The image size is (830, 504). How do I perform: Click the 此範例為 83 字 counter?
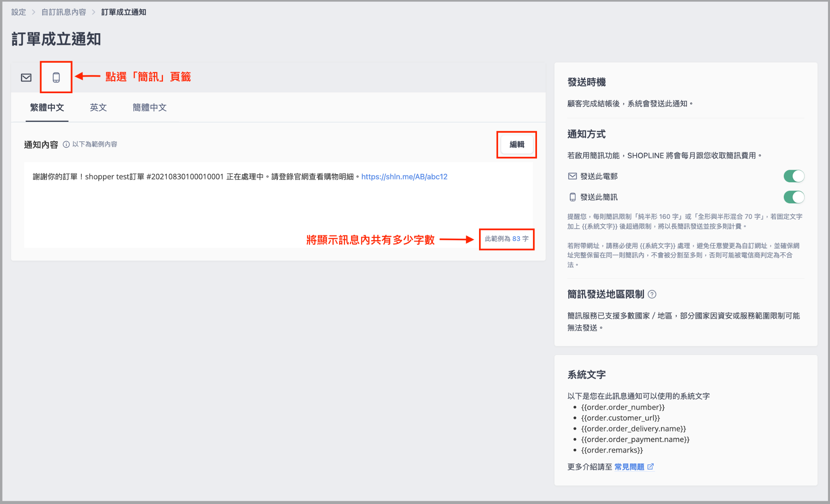coord(507,239)
